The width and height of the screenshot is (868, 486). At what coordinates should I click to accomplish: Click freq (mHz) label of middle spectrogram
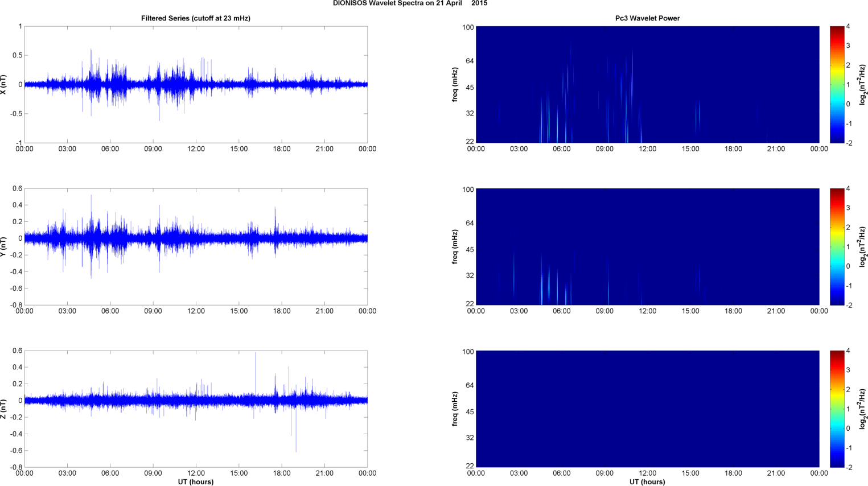pyautogui.click(x=455, y=246)
